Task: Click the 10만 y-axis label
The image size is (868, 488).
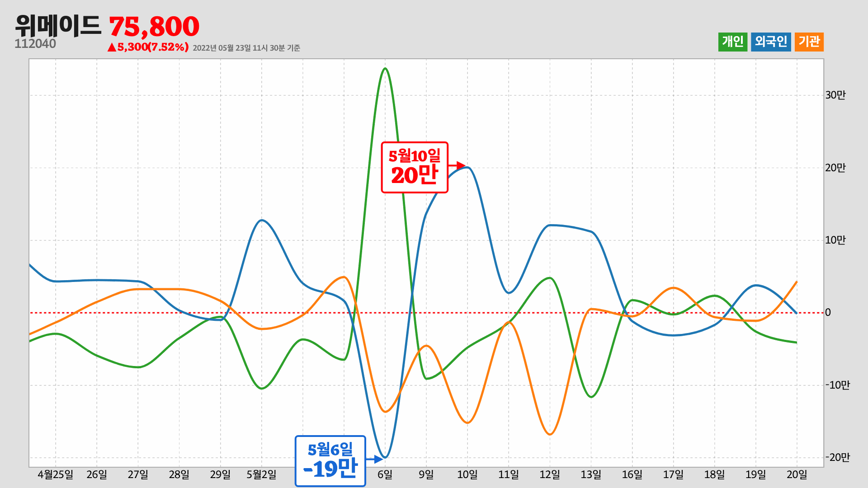Action: (835, 240)
